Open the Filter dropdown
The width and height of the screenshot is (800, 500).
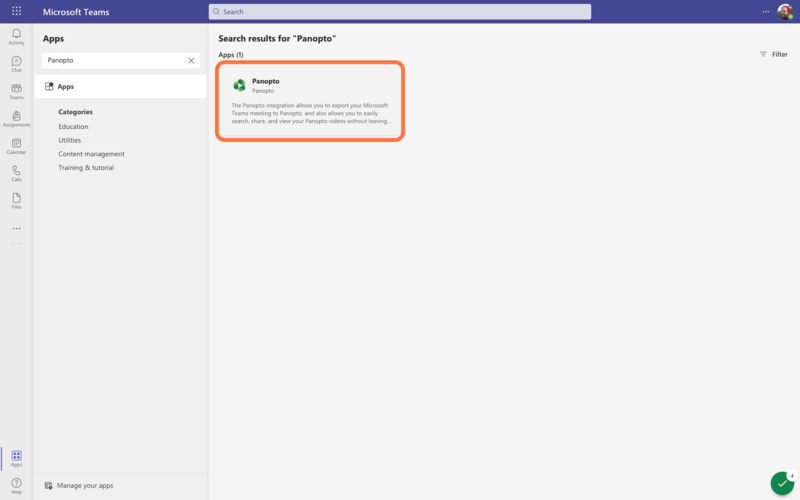[773, 54]
